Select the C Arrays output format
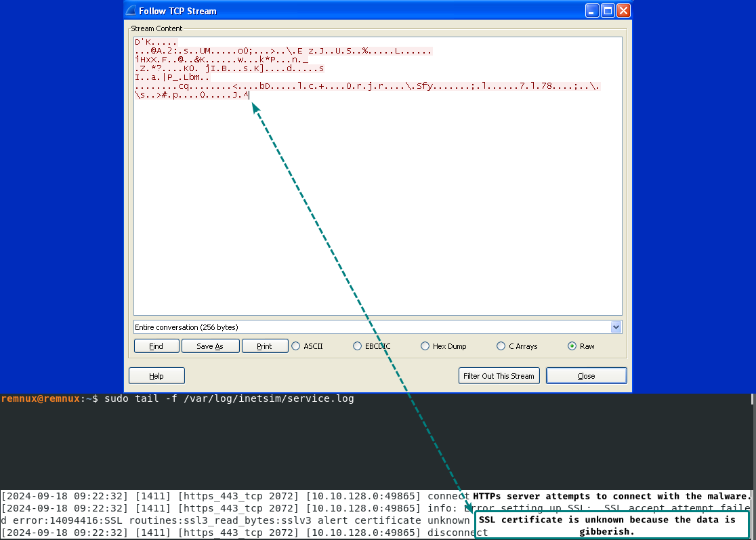This screenshot has height=540, width=756. click(x=501, y=346)
